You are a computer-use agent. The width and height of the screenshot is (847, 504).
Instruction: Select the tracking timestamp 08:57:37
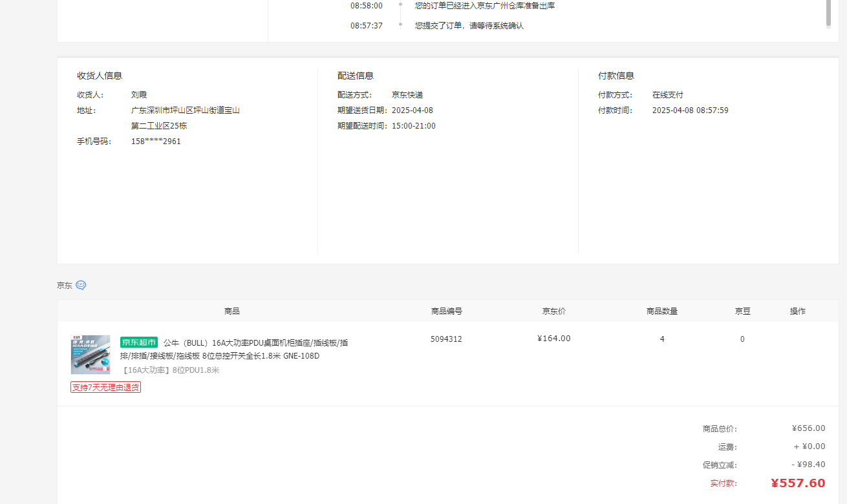(367, 25)
